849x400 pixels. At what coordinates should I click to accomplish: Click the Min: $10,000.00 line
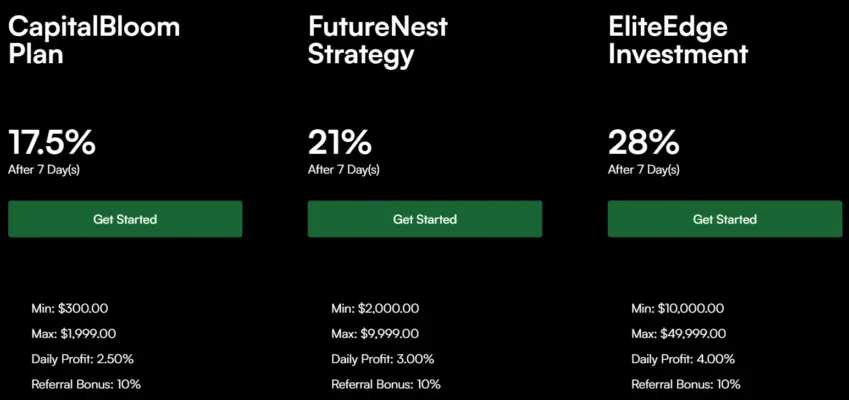click(x=678, y=309)
